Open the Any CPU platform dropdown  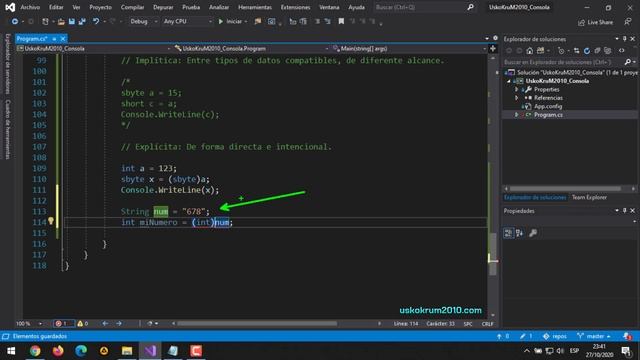click(x=187, y=21)
